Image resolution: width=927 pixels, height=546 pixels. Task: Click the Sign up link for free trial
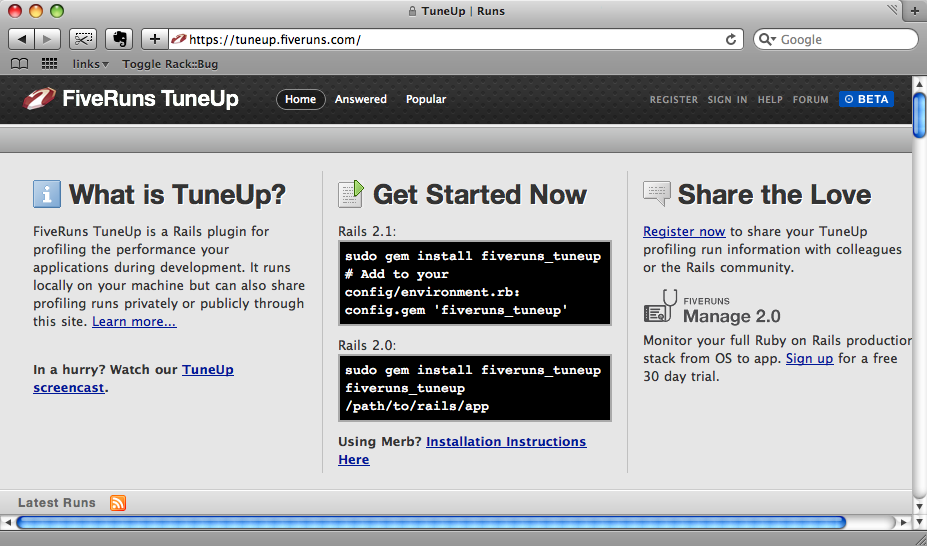click(809, 358)
